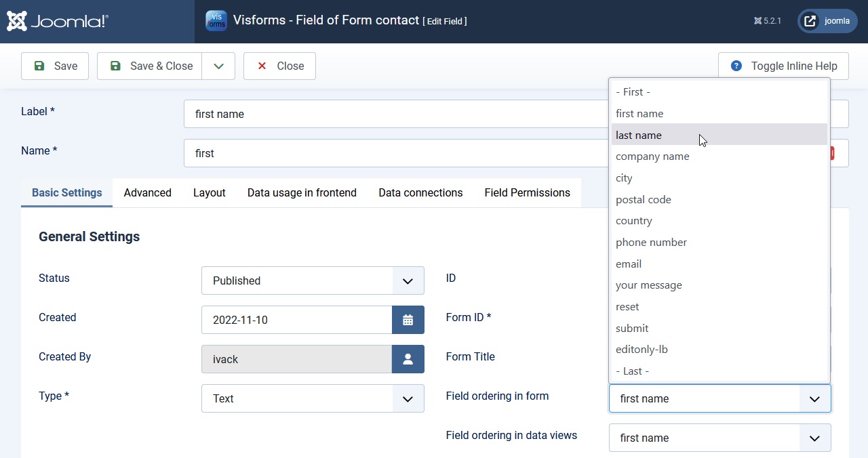The width and height of the screenshot is (868, 458).
Task: Click the Toggle Inline Help button
Action: [x=783, y=66]
